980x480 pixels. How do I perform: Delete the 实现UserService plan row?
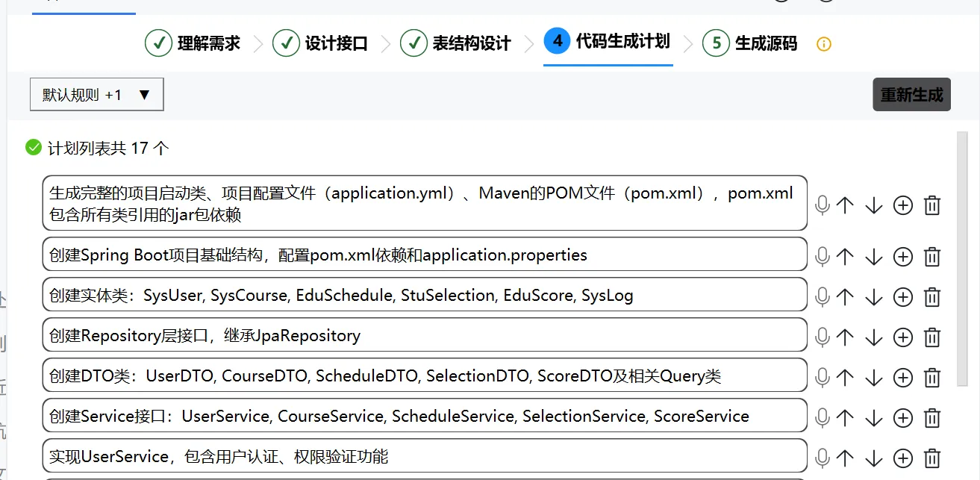click(x=932, y=458)
